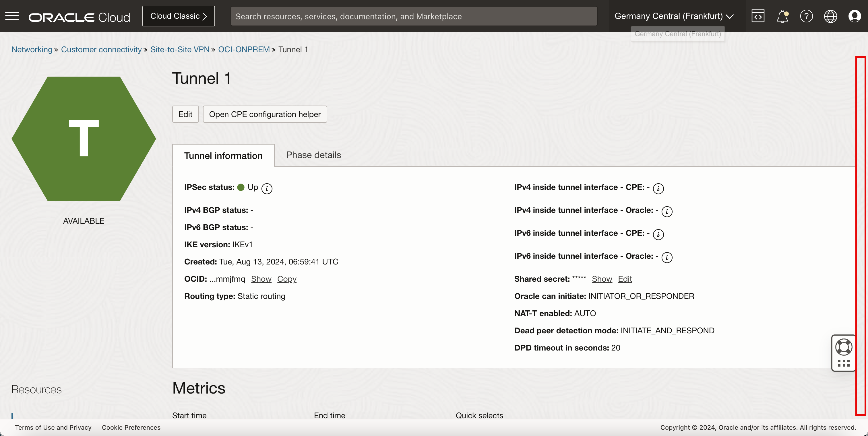Click info icon for IPv4 inside tunnel CPE
The width and height of the screenshot is (868, 436).
[x=658, y=188]
